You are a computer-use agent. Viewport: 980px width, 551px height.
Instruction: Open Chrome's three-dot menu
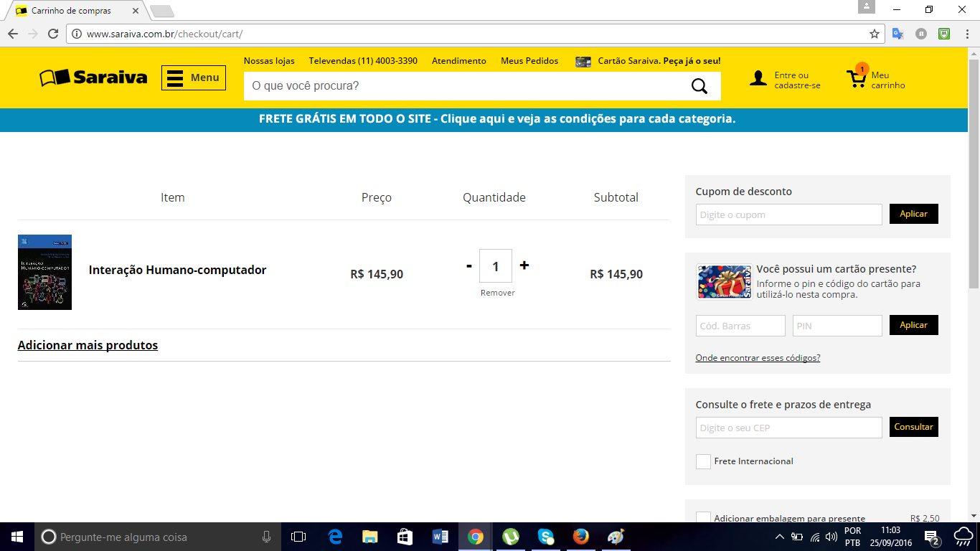(x=967, y=34)
